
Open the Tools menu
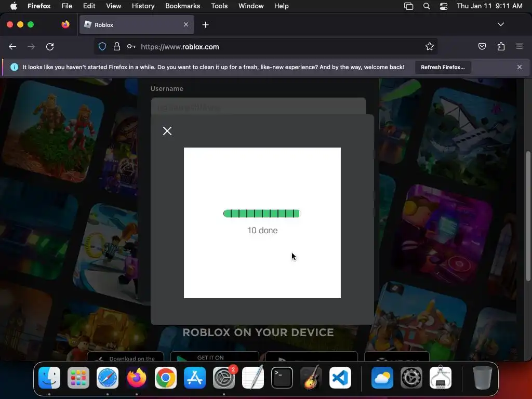click(219, 6)
